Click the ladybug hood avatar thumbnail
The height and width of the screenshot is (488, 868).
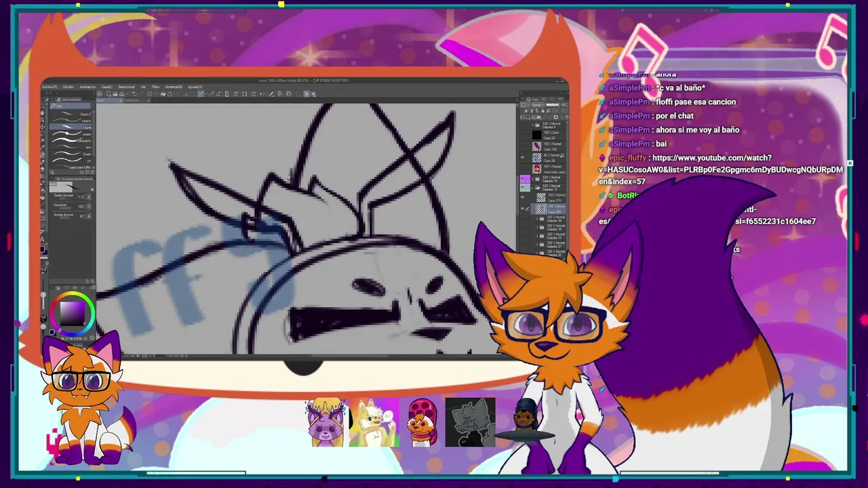(x=422, y=423)
